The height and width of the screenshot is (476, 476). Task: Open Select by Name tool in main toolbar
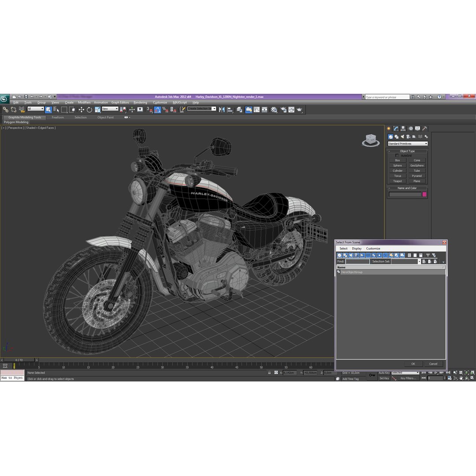click(56, 110)
